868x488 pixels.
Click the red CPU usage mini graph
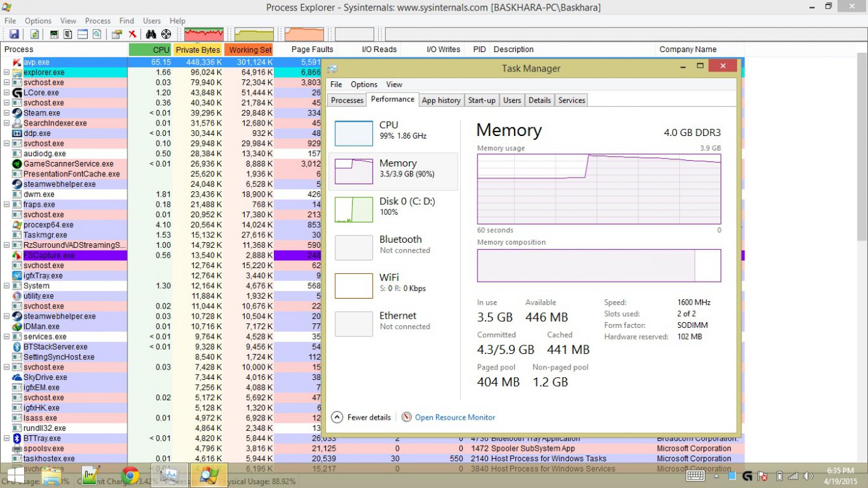(204, 34)
